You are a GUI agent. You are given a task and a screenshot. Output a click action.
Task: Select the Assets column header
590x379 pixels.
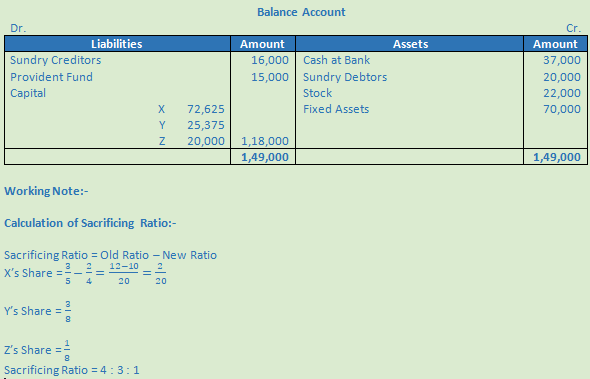point(411,44)
